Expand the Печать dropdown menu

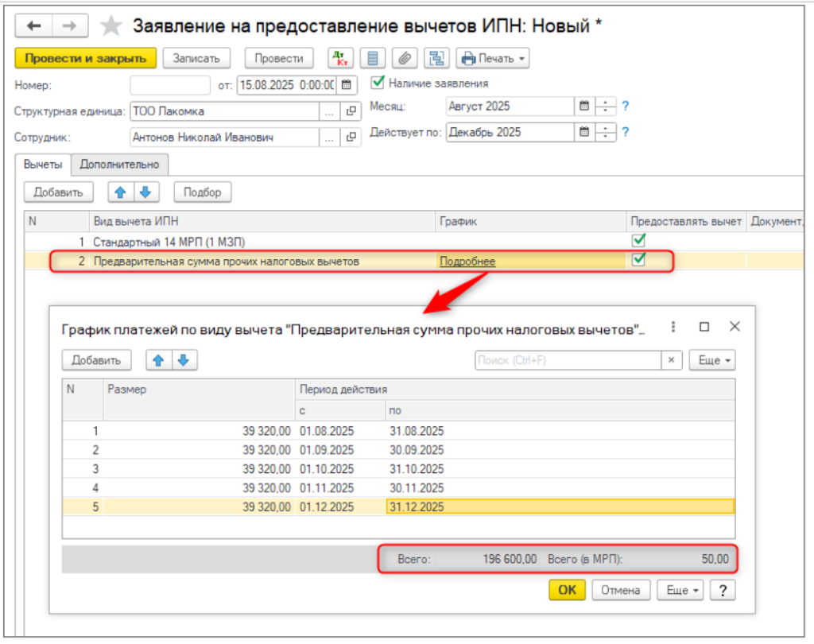tap(494, 58)
